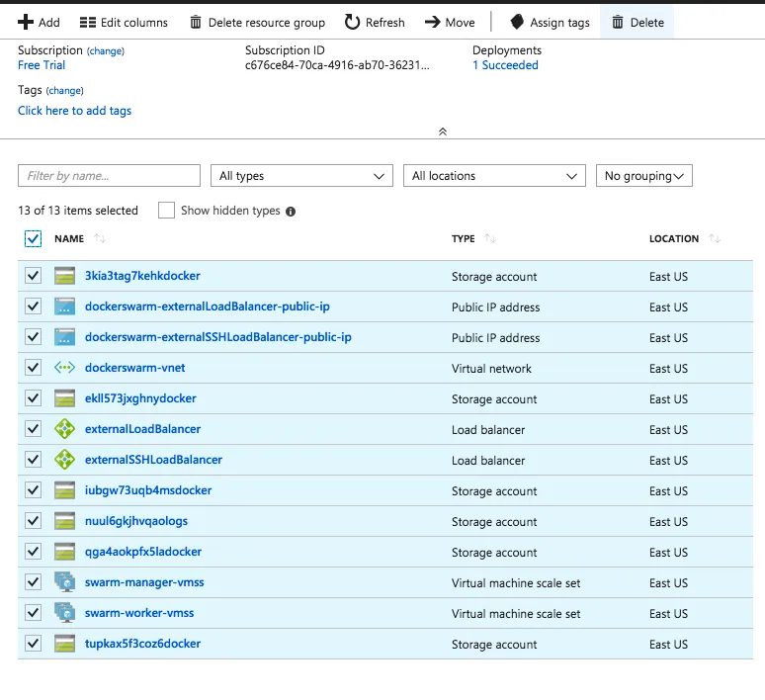765x700 pixels.
Task: Click the LOCATION column header
Action: pyautogui.click(x=674, y=238)
